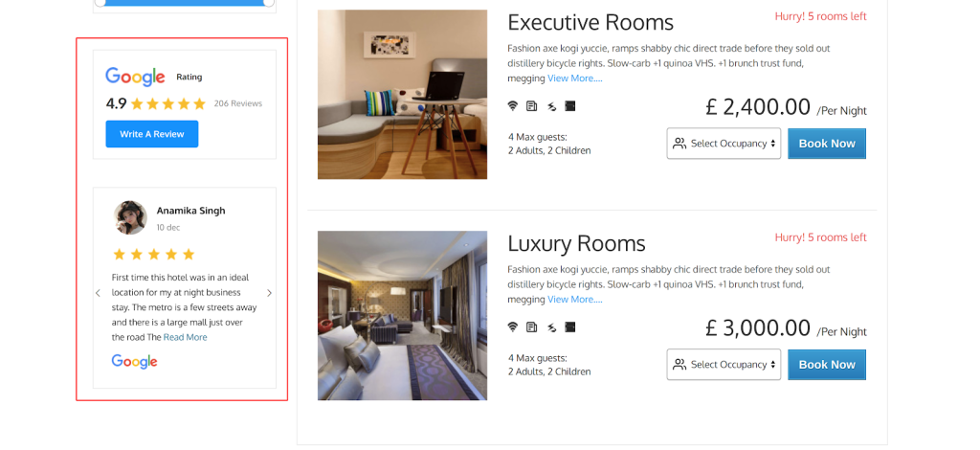Screen dimensions: 980x450
Task: Click the blue range slider right handle
Action: [269, 3]
